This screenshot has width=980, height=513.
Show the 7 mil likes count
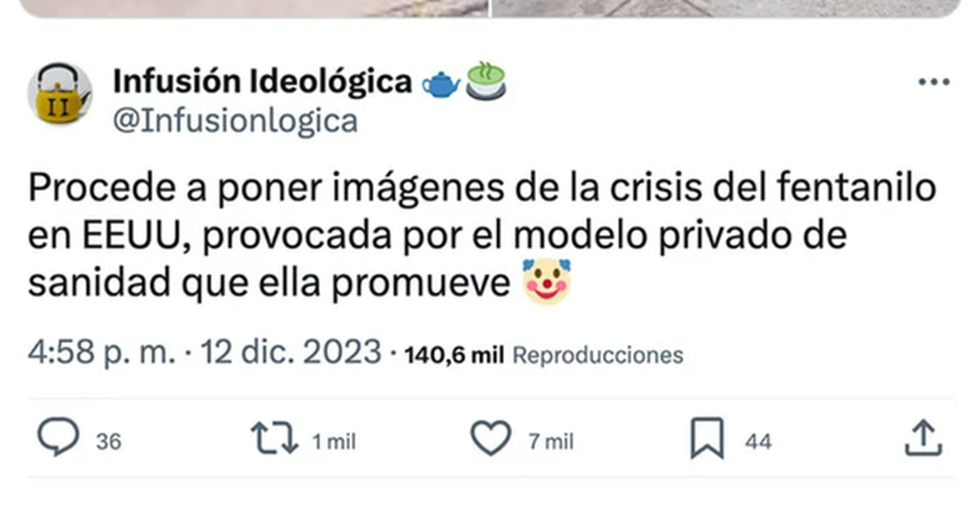pos(551,442)
